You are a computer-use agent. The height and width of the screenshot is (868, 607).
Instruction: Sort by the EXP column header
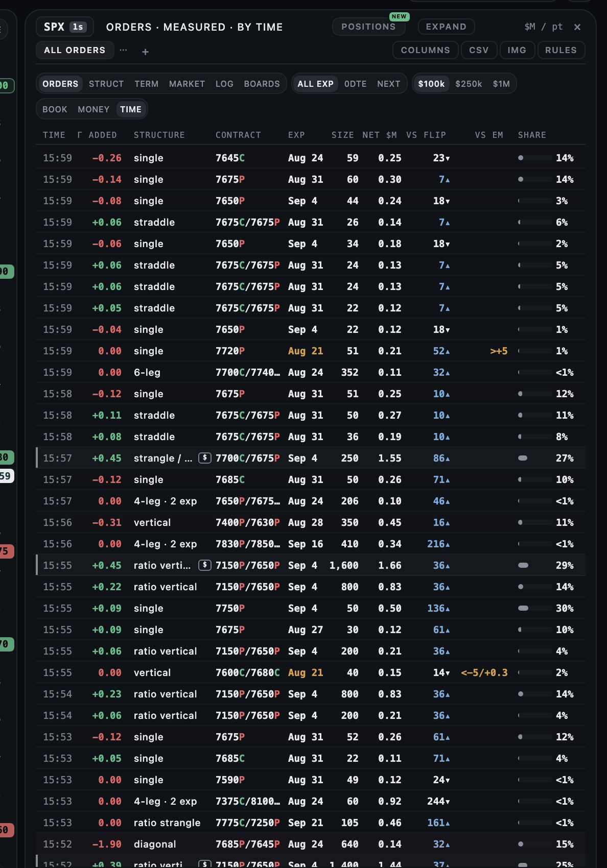(296, 135)
